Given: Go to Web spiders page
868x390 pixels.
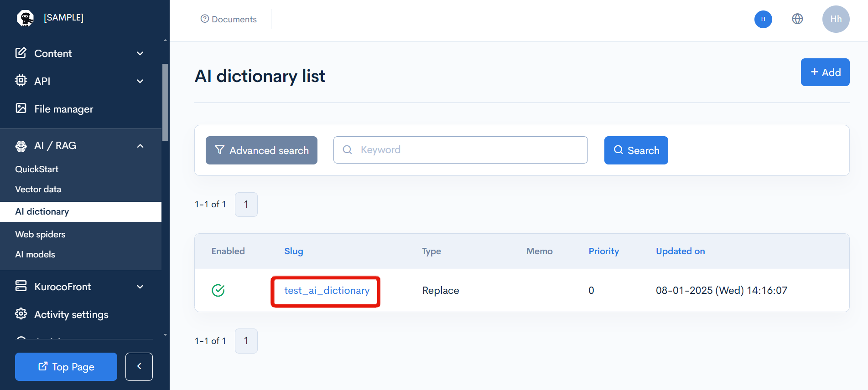Looking at the screenshot, I should click(40, 234).
